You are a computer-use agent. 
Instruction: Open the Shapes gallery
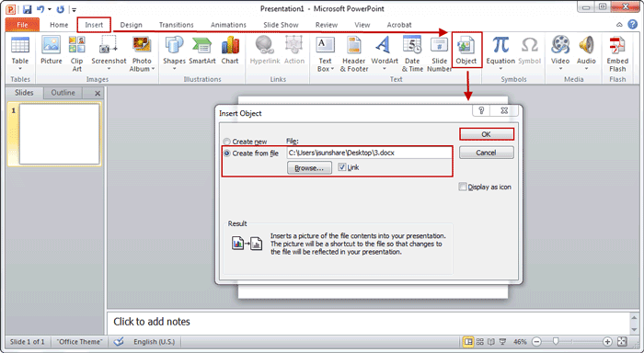click(174, 53)
